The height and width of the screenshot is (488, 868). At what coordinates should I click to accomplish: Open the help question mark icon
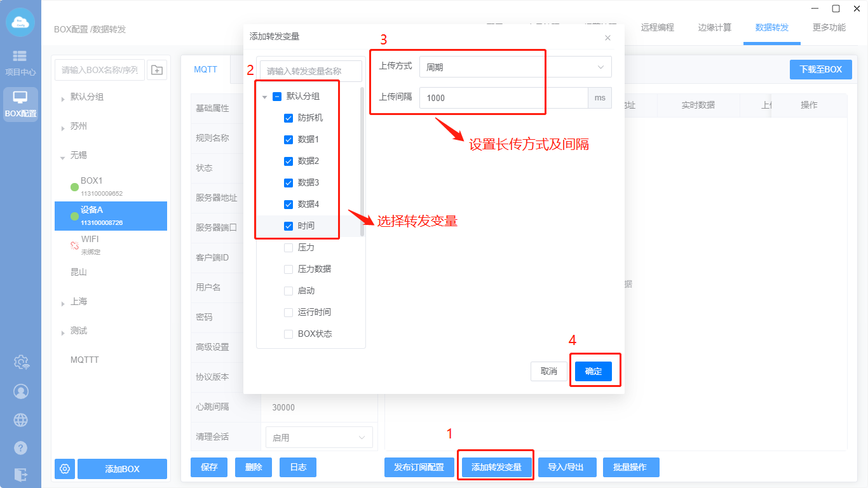point(21,448)
